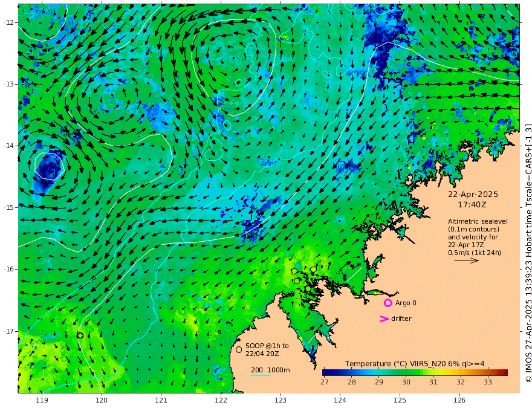Click latitude axis label -12
532x411 pixels.
pyautogui.click(x=8, y=22)
